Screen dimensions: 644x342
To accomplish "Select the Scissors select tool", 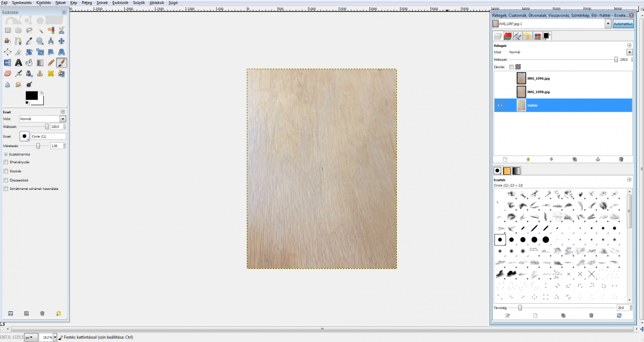I will click(61, 30).
